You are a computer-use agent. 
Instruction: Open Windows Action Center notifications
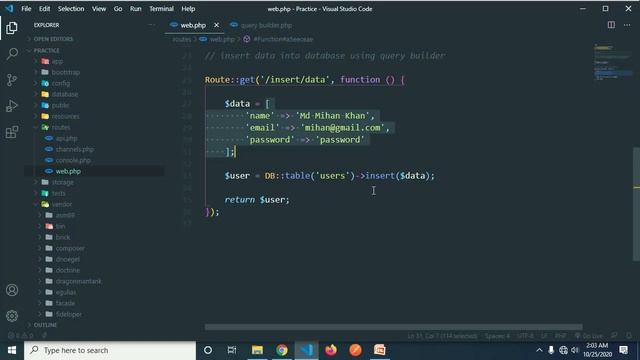point(623,350)
